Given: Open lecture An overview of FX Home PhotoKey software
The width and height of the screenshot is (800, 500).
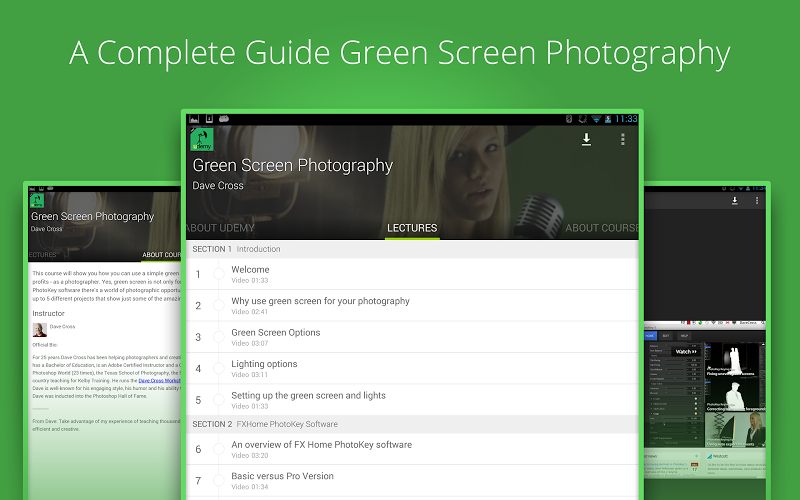Looking at the screenshot, I should pos(412,449).
